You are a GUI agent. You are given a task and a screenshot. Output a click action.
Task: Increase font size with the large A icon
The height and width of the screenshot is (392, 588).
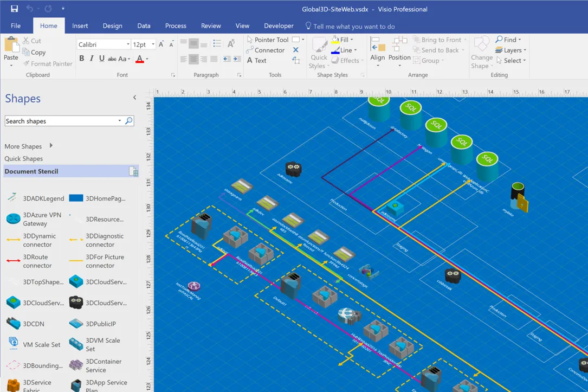[x=161, y=44]
